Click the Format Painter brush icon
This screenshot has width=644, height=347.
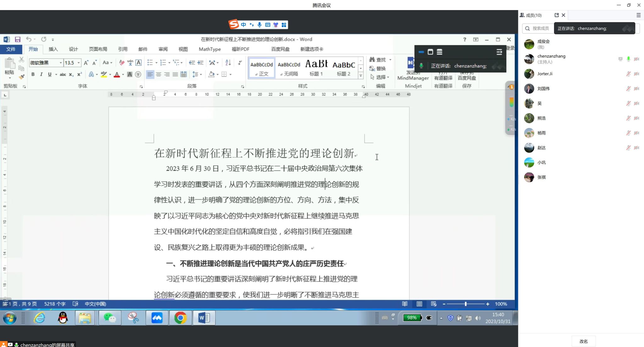point(21,76)
